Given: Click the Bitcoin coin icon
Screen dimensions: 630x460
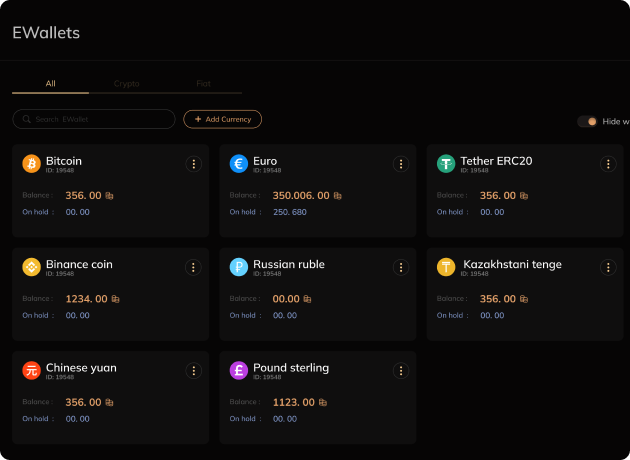Looking at the screenshot, I should pos(31,163).
